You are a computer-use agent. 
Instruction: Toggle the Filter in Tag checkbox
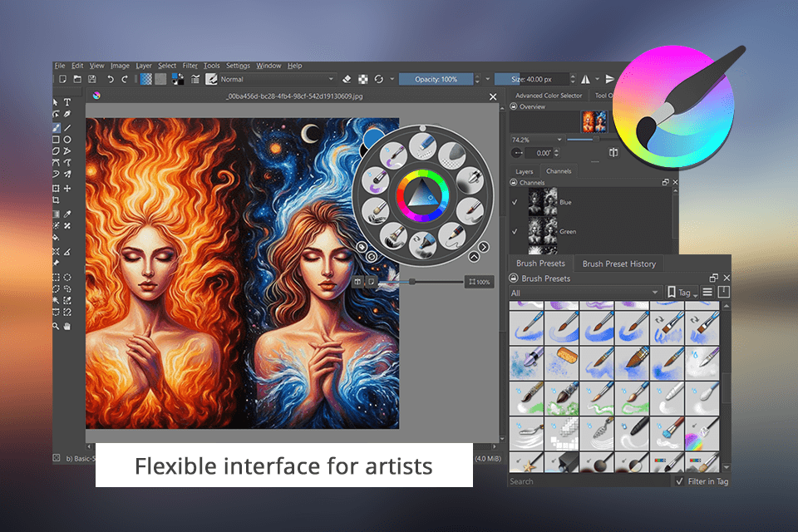(x=679, y=481)
